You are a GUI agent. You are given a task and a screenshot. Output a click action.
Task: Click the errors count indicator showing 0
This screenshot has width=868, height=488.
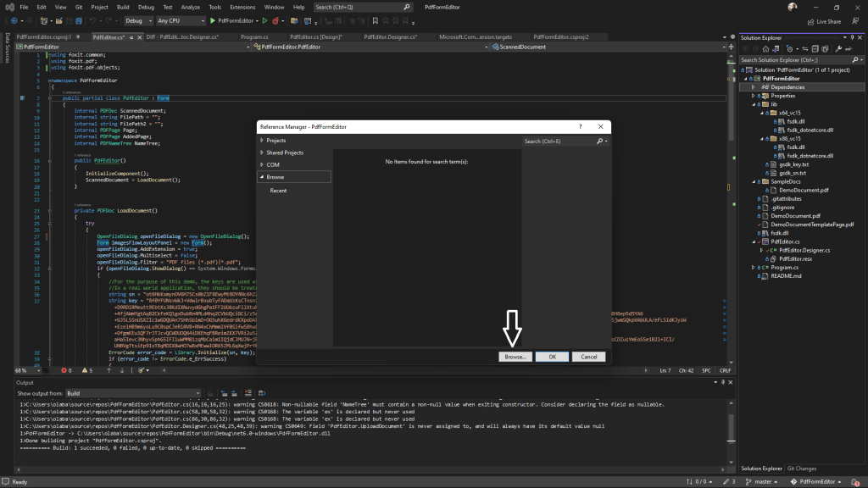pos(66,371)
